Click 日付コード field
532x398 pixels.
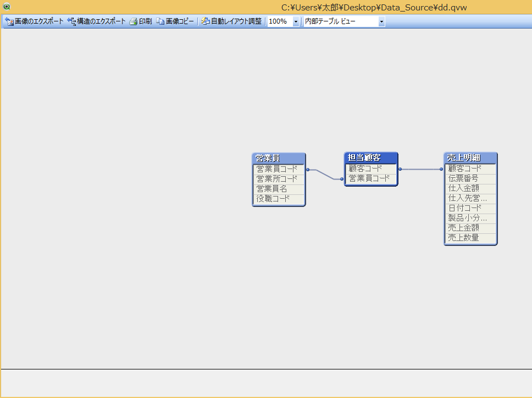[470, 208]
